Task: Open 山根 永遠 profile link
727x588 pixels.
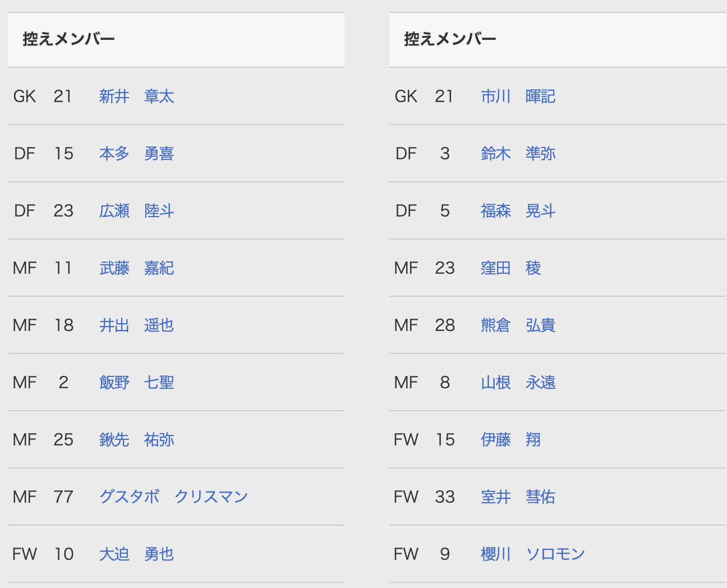Action: tap(518, 383)
